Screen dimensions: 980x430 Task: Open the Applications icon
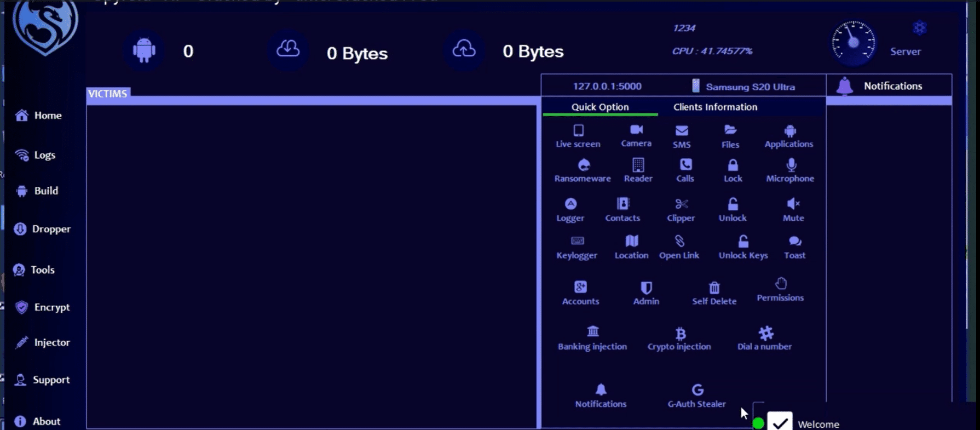[789, 131]
